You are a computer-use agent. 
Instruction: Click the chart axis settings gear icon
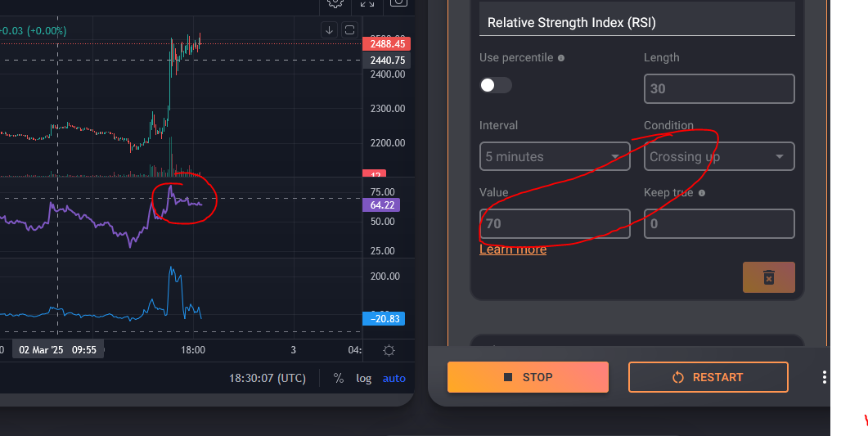[x=389, y=350]
